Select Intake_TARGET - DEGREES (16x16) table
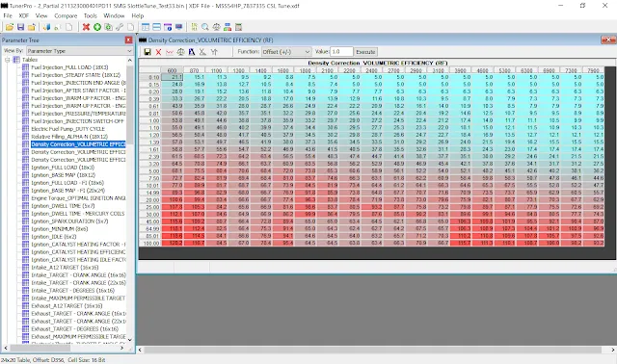 pos(73,290)
